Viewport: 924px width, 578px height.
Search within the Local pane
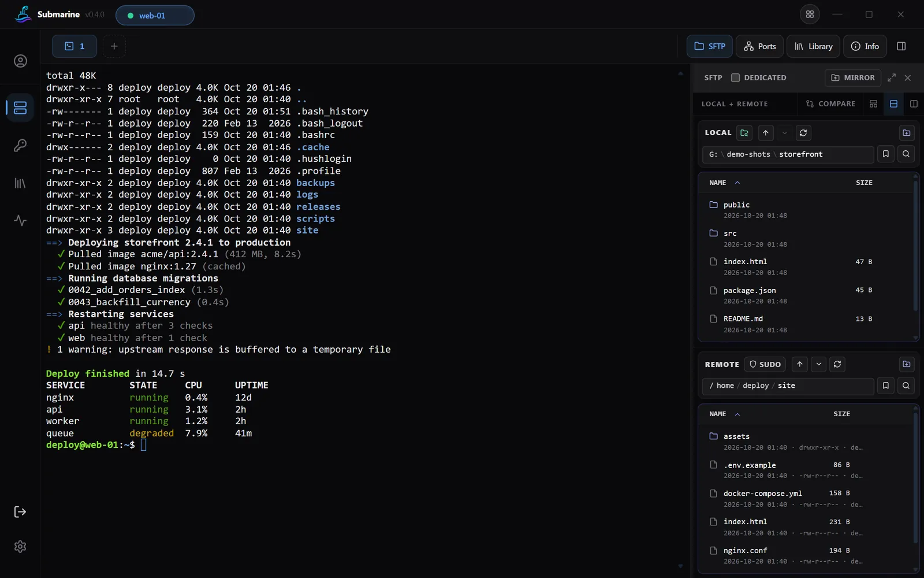pyautogui.click(x=906, y=154)
